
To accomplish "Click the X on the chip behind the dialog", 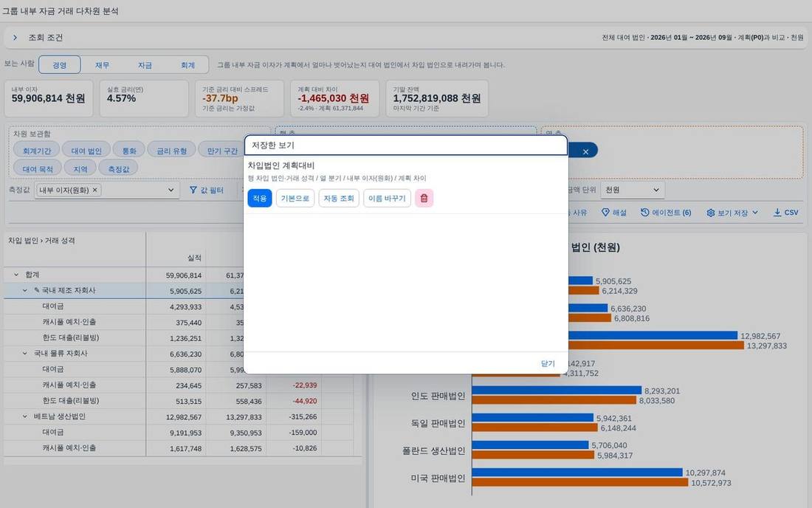I will 585,151.
